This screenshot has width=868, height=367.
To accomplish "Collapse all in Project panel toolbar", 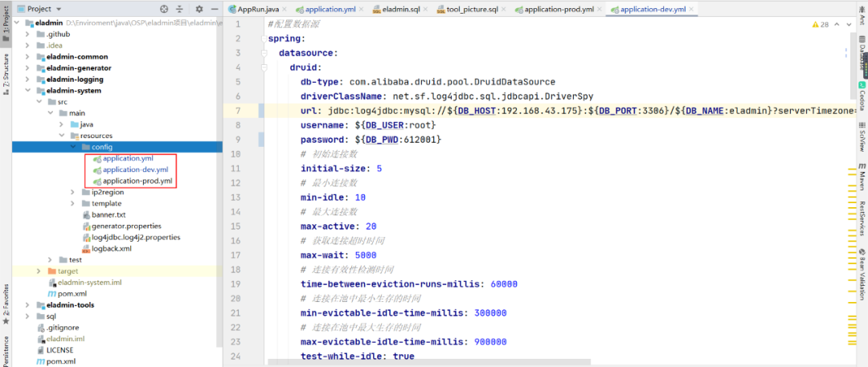I will [179, 9].
